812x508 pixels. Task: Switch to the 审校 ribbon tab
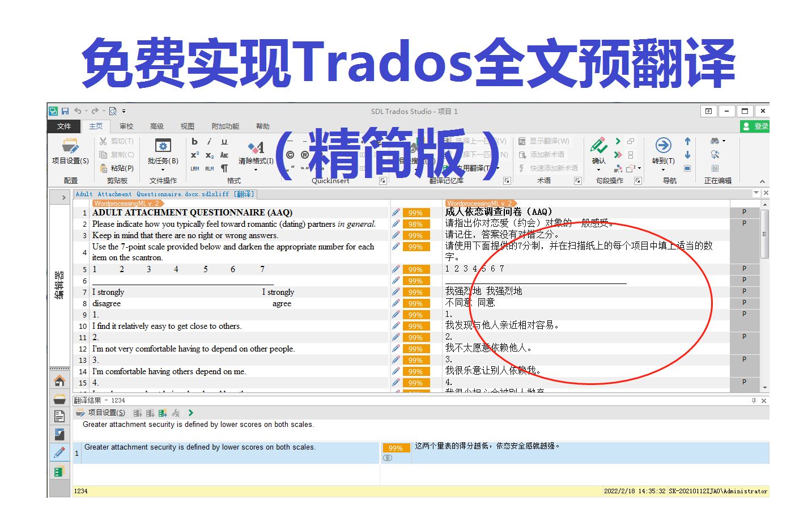(126, 126)
